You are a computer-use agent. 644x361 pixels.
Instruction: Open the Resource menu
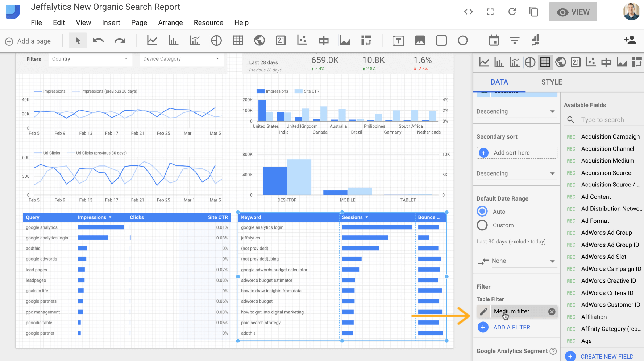tap(208, 22)
